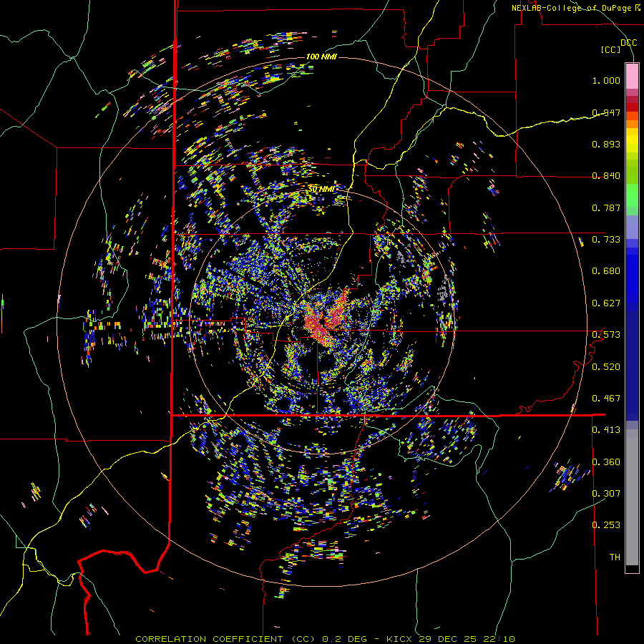Click the gray lower segment of the color bar
Screen dimensions: 644x644
tap(632, 497)
